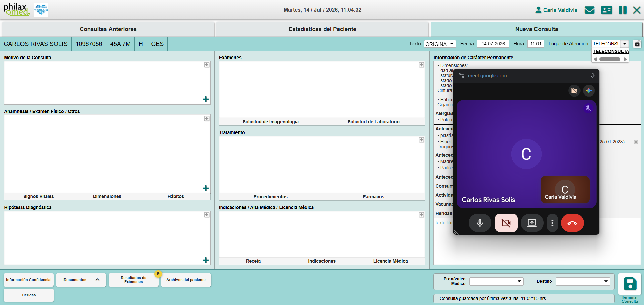The height and width of the screenshot is (305, 644).
Task: Add entry with Motivo de la Consulta plus
Action: (206, 99)
